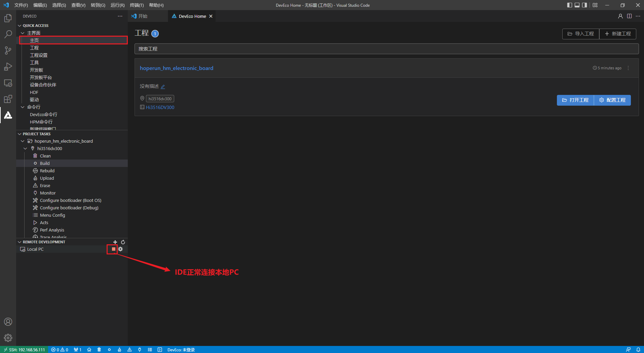Stop the Local PC connection
The height and width of the screenshot is (353, 644).
click(113, 249)
